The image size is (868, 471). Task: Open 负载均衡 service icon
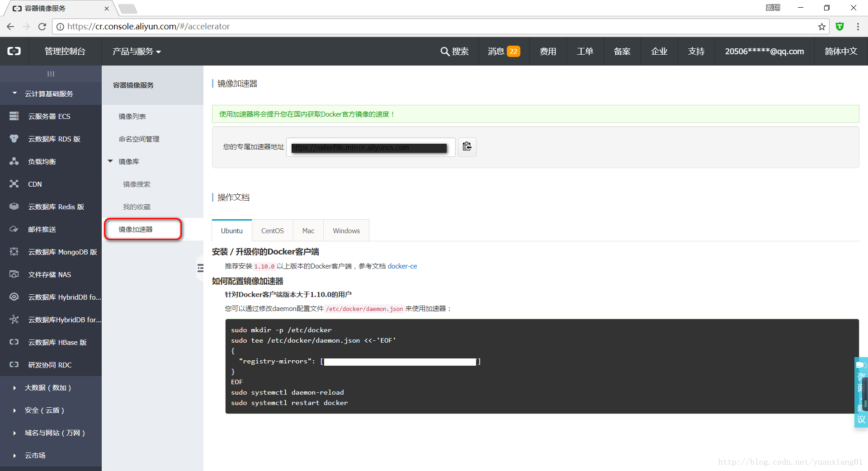click(14, 161)
